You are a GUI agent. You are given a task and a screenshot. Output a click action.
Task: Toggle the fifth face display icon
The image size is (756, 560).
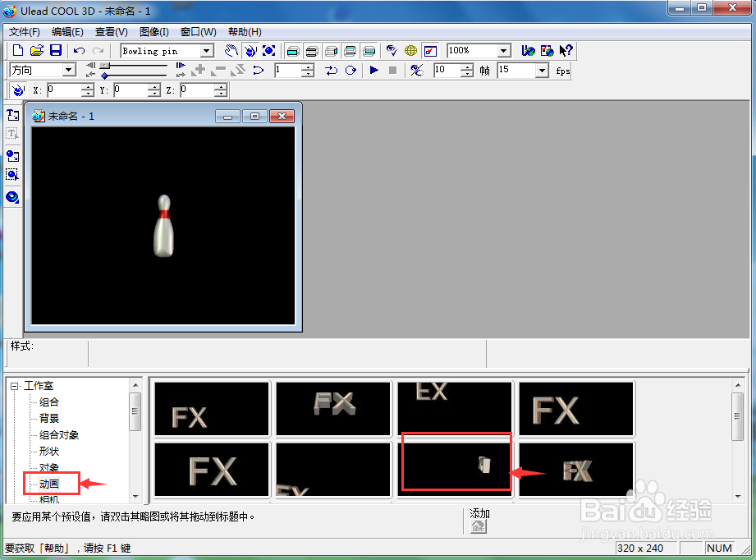coord(369,51)
